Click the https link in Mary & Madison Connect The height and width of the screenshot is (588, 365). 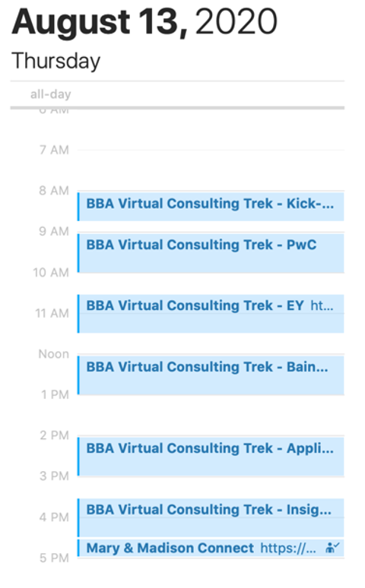[288, 548]
